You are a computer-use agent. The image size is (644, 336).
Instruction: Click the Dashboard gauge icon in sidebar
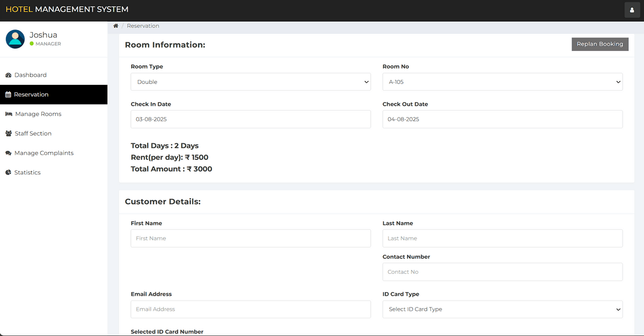[x=8, y=75]
